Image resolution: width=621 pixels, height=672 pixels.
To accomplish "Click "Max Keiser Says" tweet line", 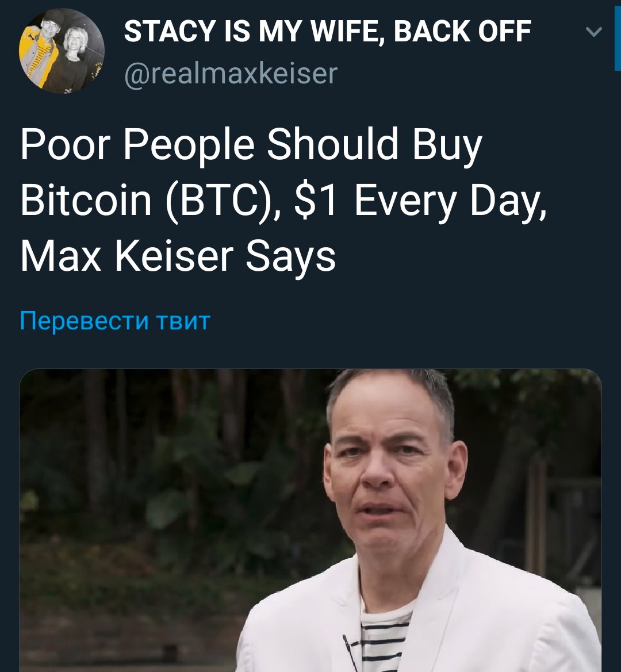I will pos(178,257).
